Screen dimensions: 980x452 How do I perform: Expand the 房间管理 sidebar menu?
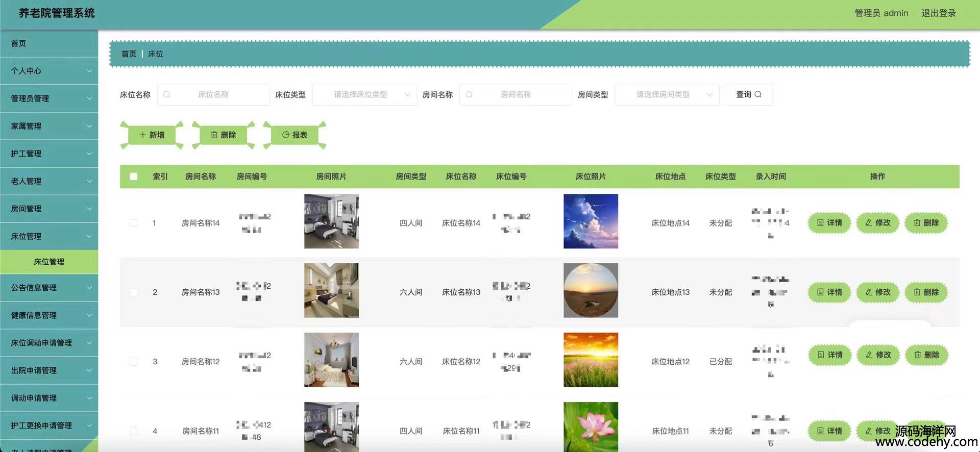pyautogui.click(x=49, y=209)
